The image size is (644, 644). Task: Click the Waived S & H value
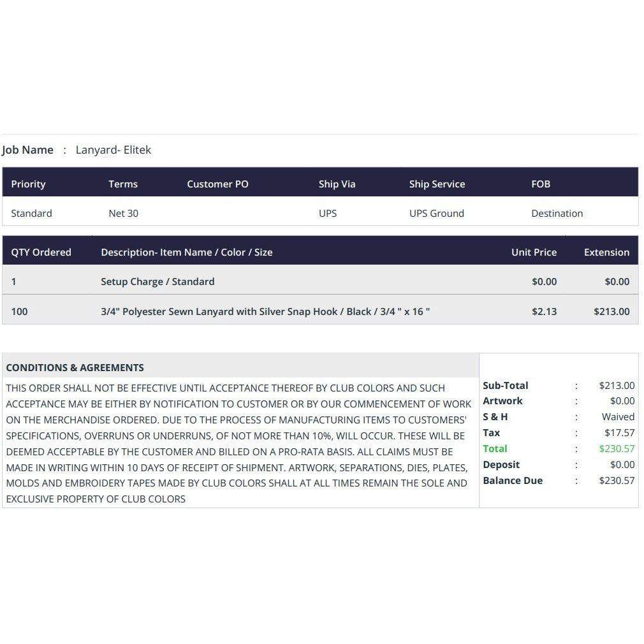(618, 417)
